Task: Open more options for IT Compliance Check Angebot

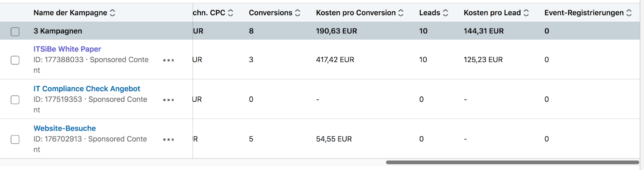Action: click(x=168, y=100)
